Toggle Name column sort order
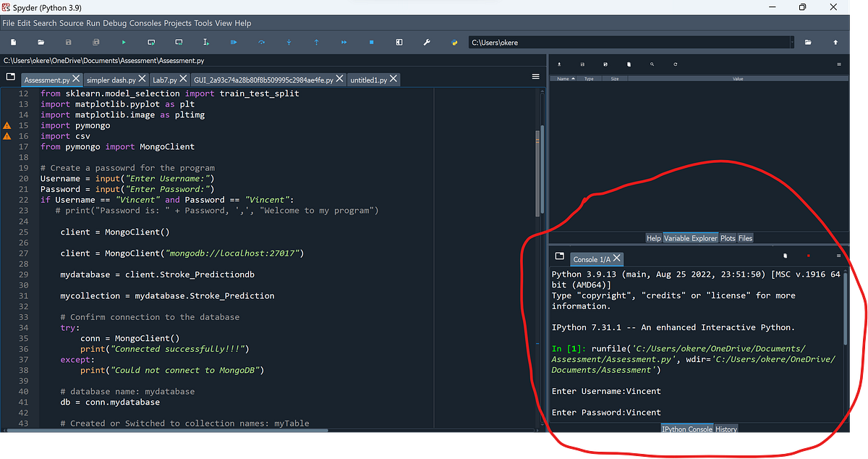 (x=563, y=78)
